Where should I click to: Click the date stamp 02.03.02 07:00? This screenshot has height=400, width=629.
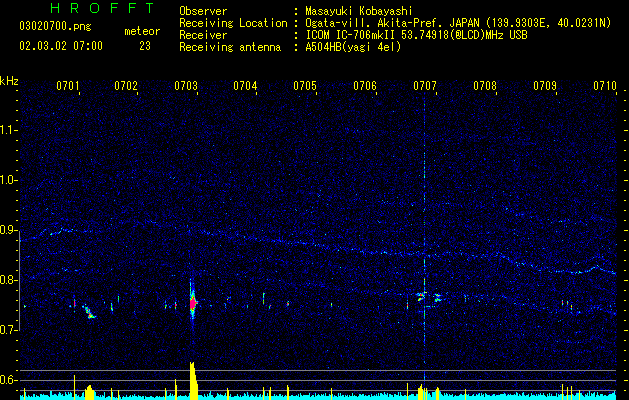click(x=61, y=46)
